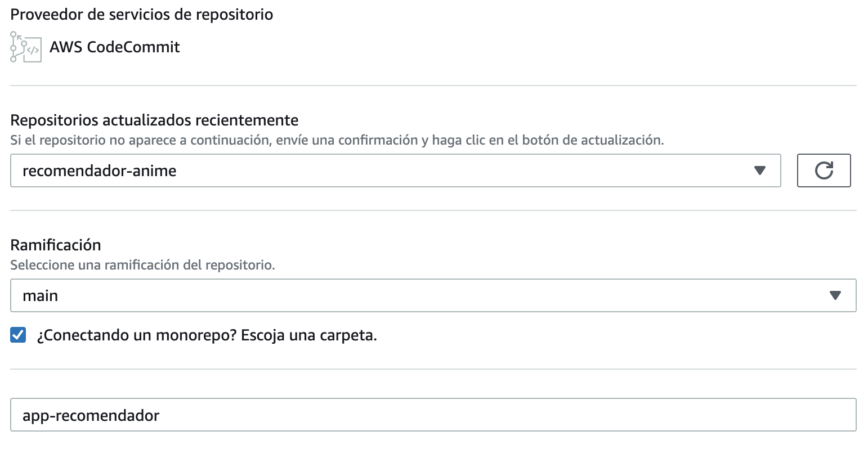Select the 'main' value in the branch dropdown

(x=40, y=296)
